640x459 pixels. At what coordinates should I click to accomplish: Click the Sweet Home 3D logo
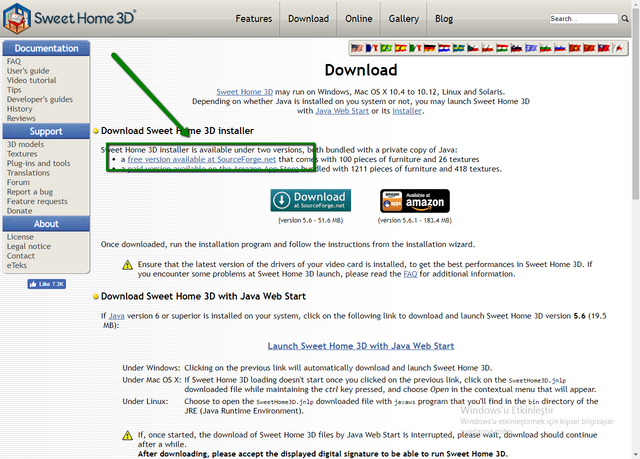point(69,18)
